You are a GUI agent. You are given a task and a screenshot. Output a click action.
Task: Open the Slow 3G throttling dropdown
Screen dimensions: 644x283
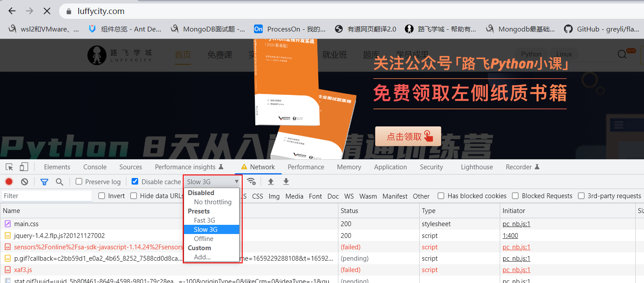pyautogui.click(x=212, y=182)
